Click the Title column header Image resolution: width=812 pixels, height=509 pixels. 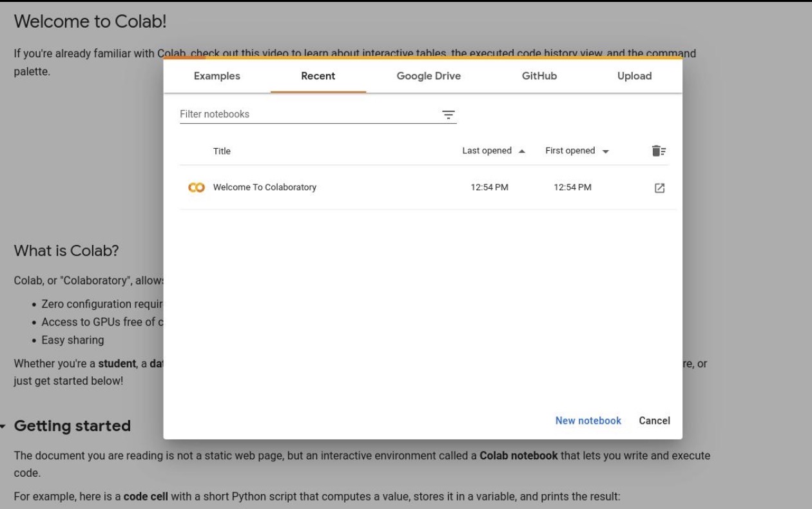222,151
